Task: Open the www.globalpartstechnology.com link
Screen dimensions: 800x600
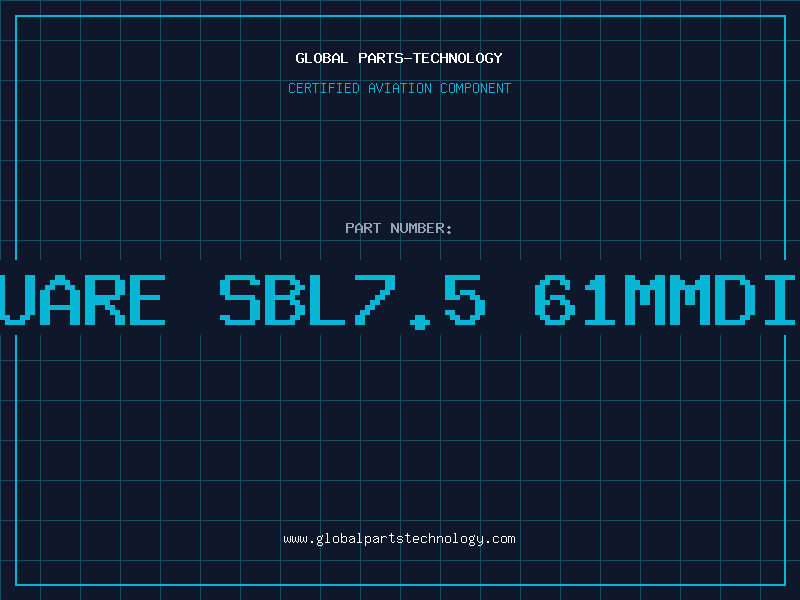Action: point(399,539)
